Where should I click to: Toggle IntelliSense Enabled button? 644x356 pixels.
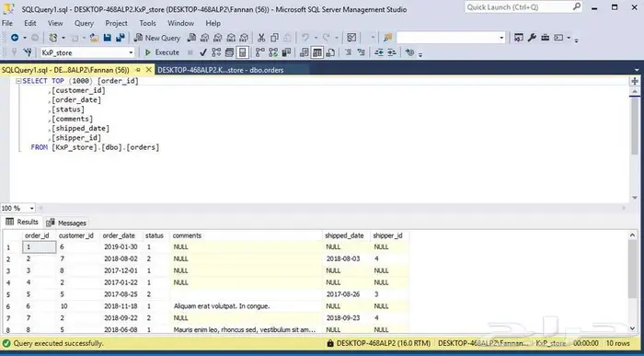tap(243, 52)
